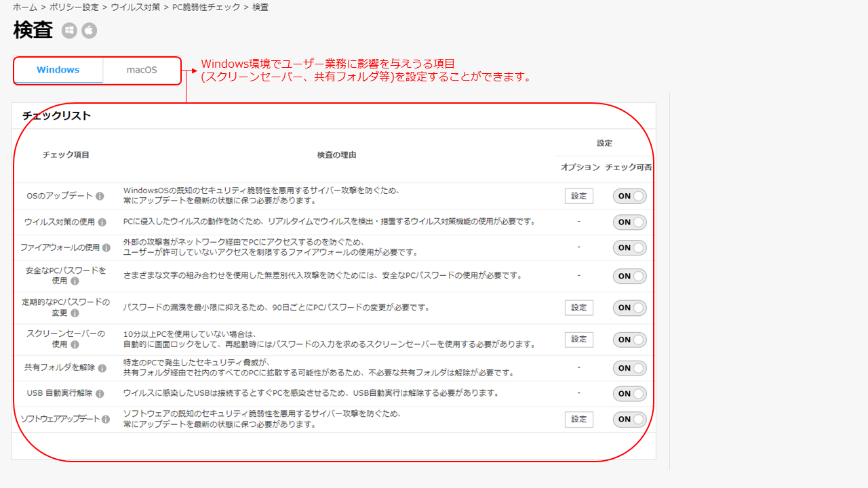Click the オプション column header
Viewport: 868px width, 488px height.
click(x=580, y=167)
